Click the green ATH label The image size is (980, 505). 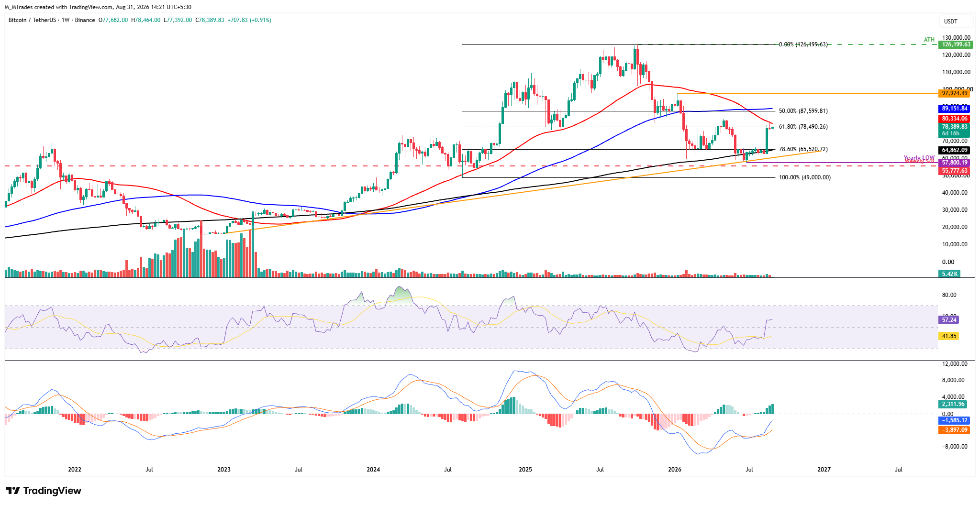pyautogui.click(x=929, y=40)
